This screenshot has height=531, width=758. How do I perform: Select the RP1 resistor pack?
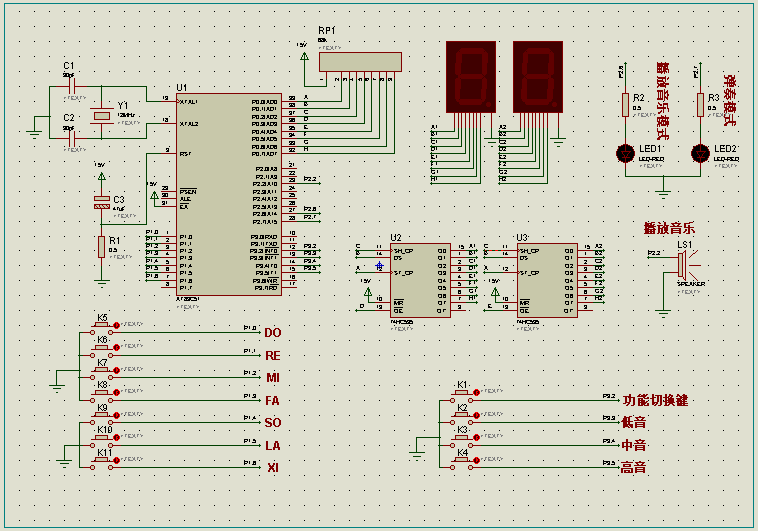pos(360,62)
